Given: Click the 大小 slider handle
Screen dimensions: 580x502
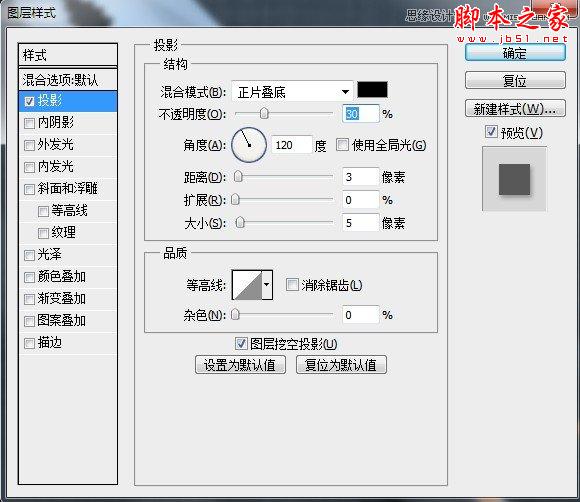Looking at the screenshot, I should (240, 222).
